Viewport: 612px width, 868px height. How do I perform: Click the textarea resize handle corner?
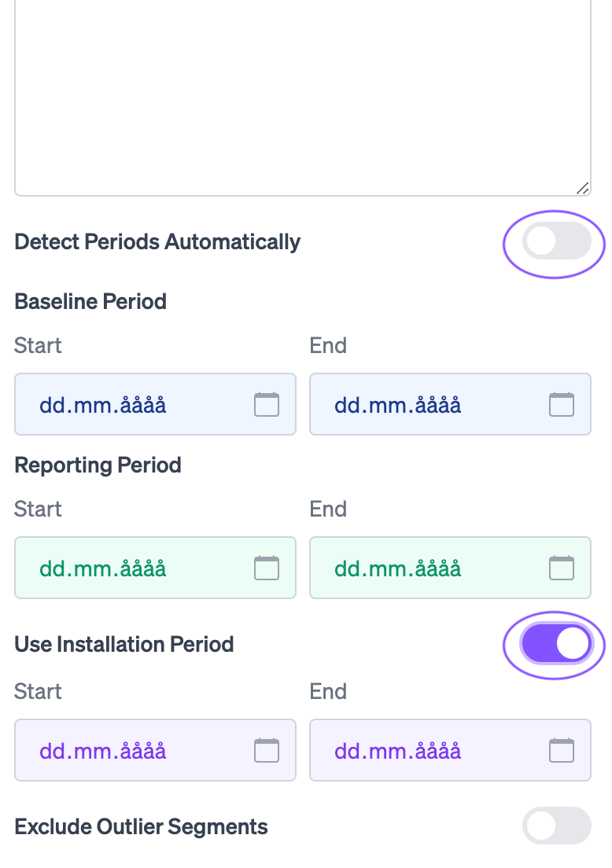click(x=582, y=188)
